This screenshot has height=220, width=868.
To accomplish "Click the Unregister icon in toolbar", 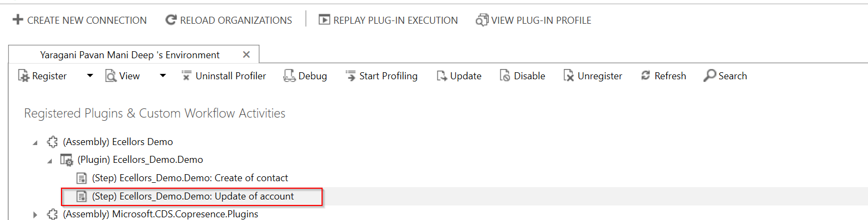I will point(569,76).
